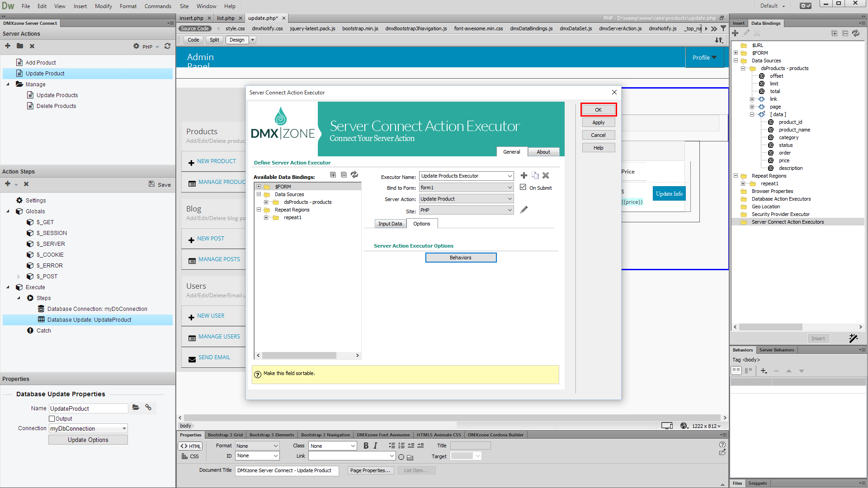Delete executor with X icon beside Executor Name
Image resolution: width=868 pixels, height=488 pixels.
click(x=546, y=175)
